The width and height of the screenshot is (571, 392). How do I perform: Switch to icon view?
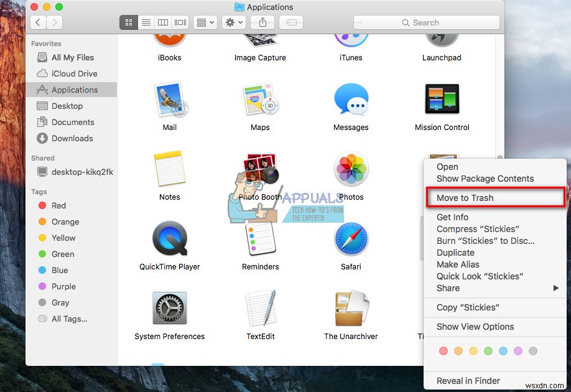128,22
